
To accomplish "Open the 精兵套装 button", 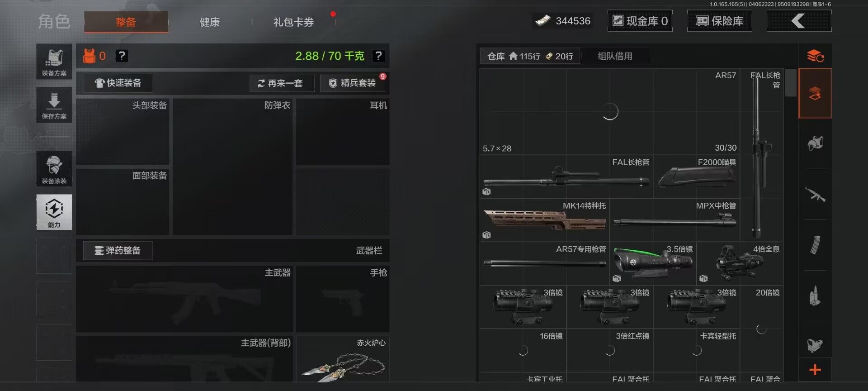I will 353,83.
